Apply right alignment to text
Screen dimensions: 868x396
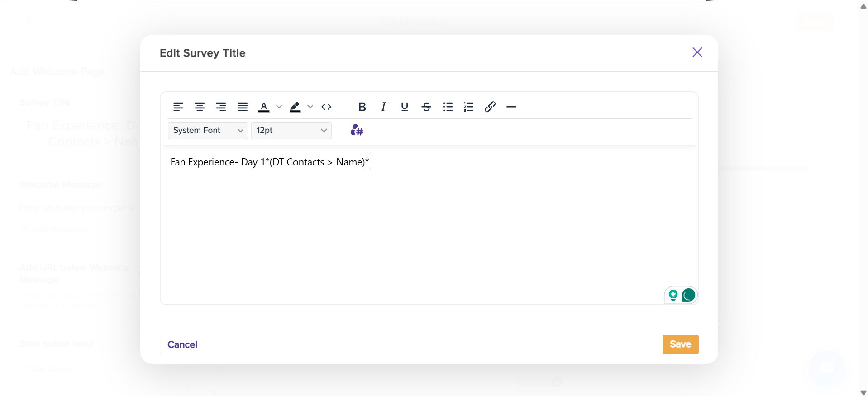221,107
